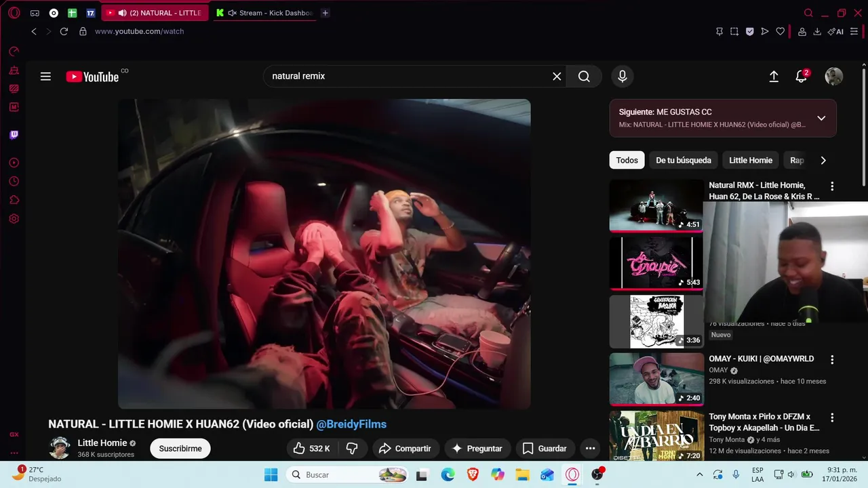Open GX Corner gamepad tab icon

click(35, 13)
